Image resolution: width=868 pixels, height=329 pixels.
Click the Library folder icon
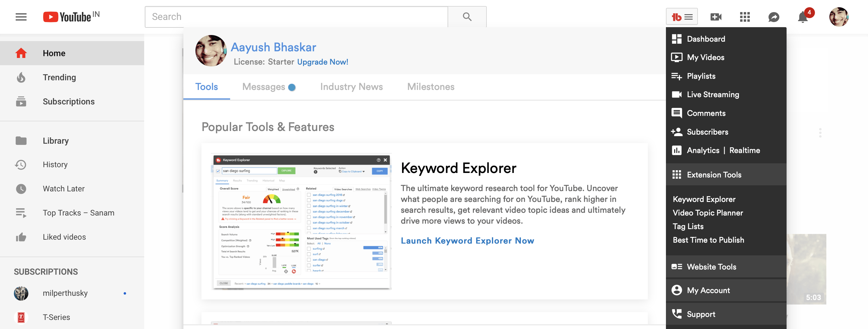[x=21, y=141]
